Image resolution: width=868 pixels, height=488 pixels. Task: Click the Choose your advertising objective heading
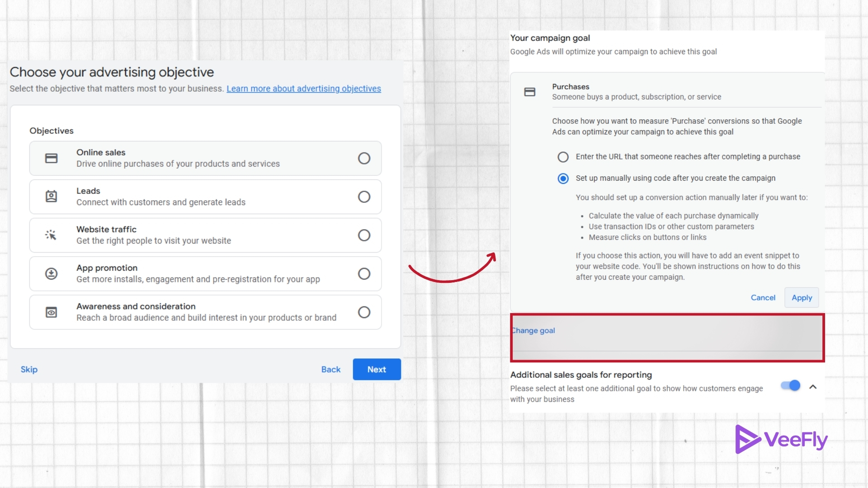[x=112, y=72]
